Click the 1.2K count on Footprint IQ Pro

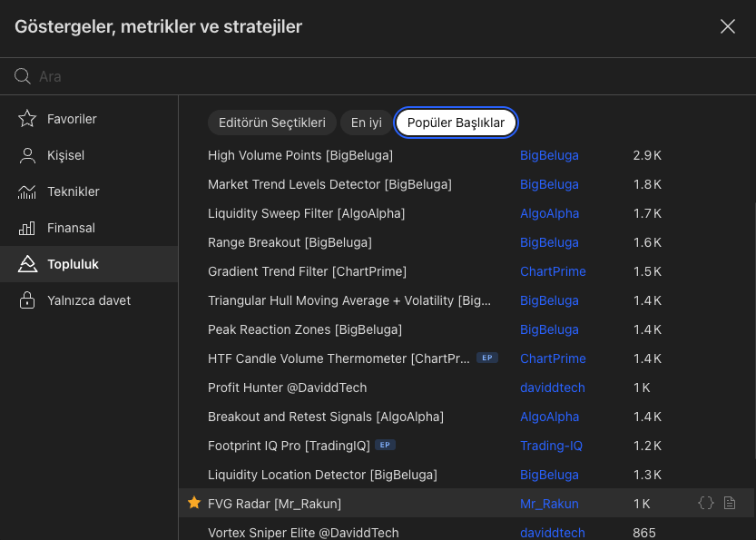(x=647, y=446)
